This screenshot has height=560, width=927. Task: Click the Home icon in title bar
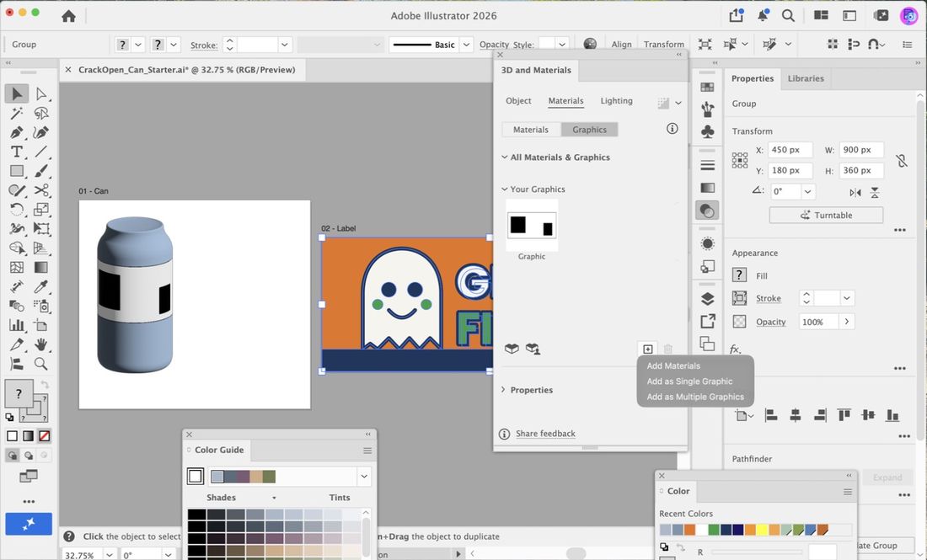click(68, 16)
